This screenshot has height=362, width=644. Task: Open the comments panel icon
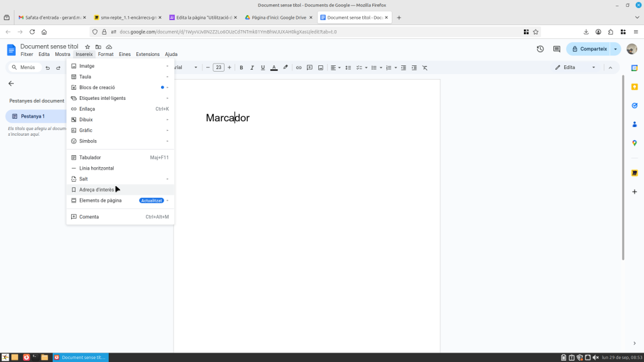click(557, 49)
